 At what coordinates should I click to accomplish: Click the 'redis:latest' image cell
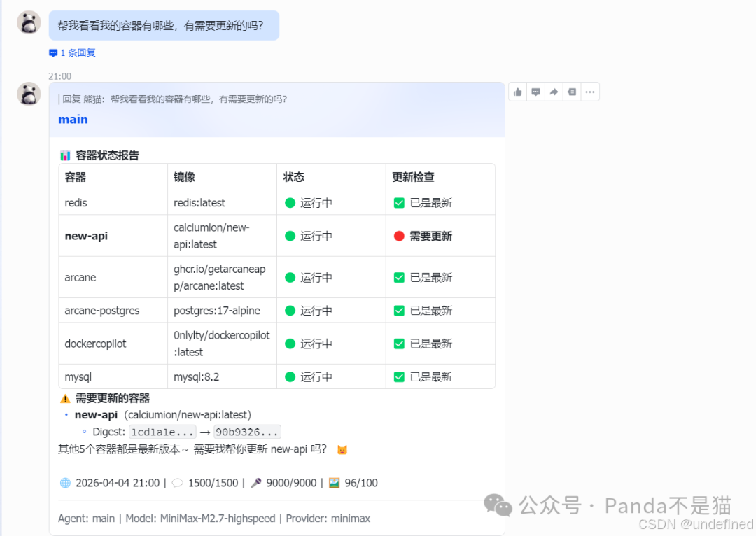(223, 202)
